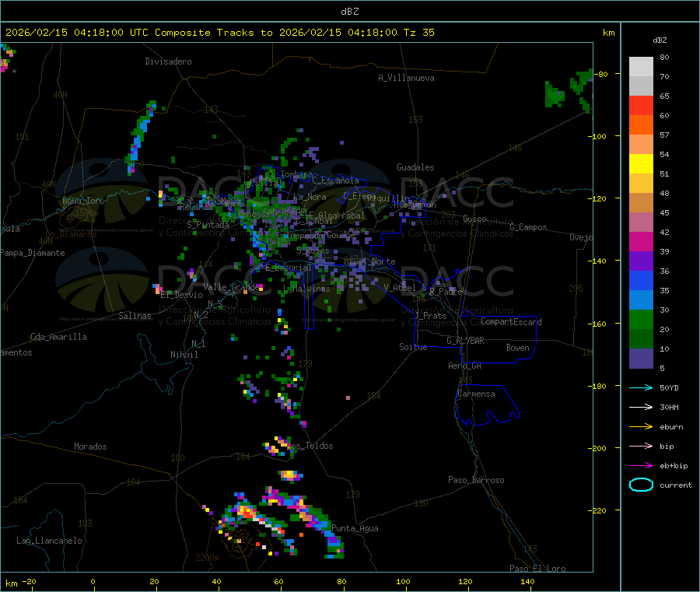Click the slate purple bottom swatch of the scale

click(x=641, y=359)
